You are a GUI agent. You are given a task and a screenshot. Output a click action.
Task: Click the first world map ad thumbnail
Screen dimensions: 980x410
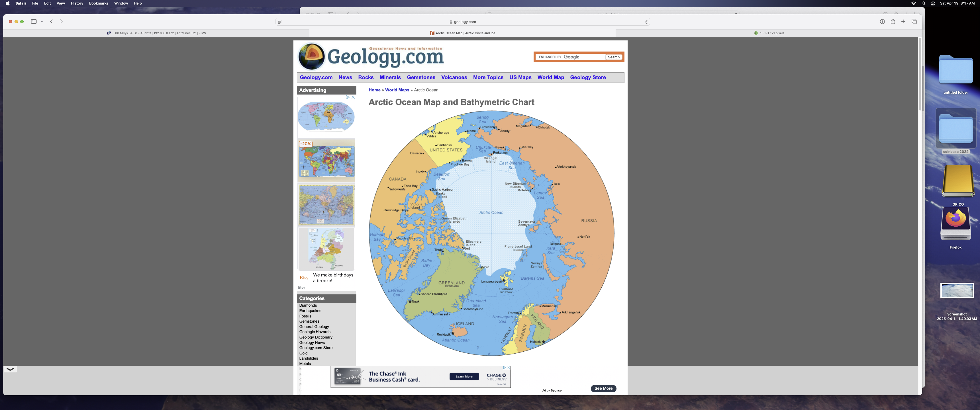326,117
